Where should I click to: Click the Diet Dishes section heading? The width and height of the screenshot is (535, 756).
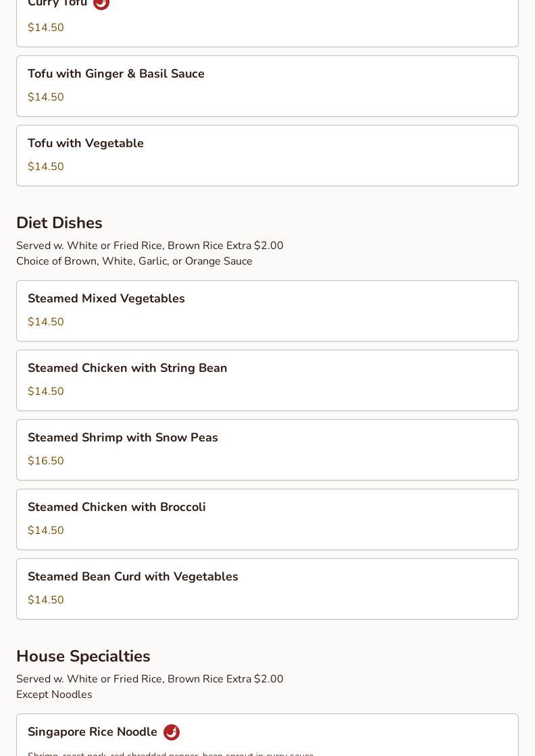[x=59, y=223]
